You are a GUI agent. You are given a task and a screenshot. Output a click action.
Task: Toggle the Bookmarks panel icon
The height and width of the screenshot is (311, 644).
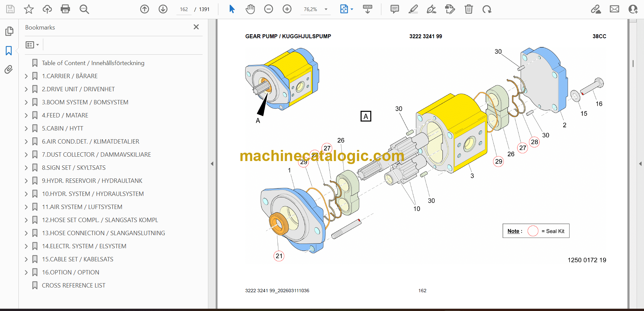tap(9, 51)
